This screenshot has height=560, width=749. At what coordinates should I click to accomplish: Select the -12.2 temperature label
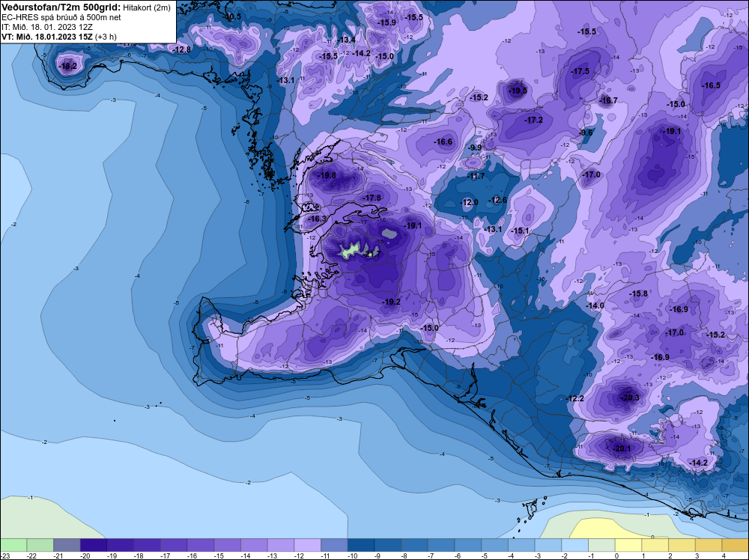click(574, 398)
